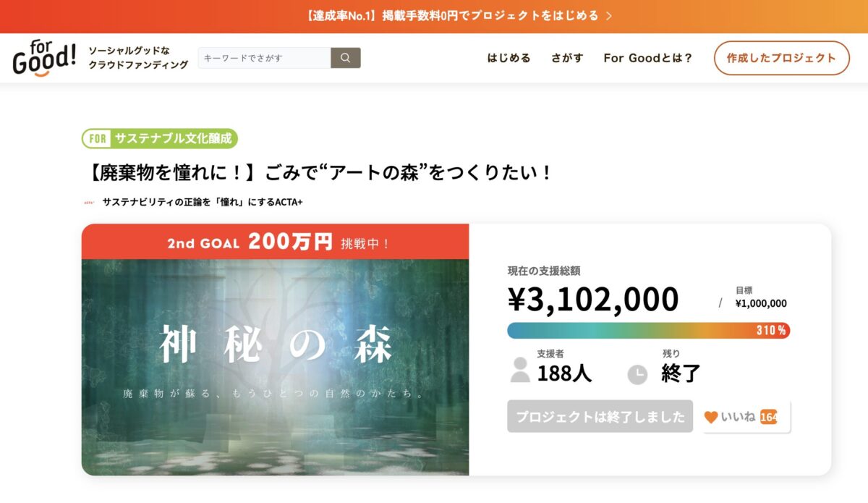Click the For Good! logo
This screenshot has height=503, width=868.
[43, 59]
